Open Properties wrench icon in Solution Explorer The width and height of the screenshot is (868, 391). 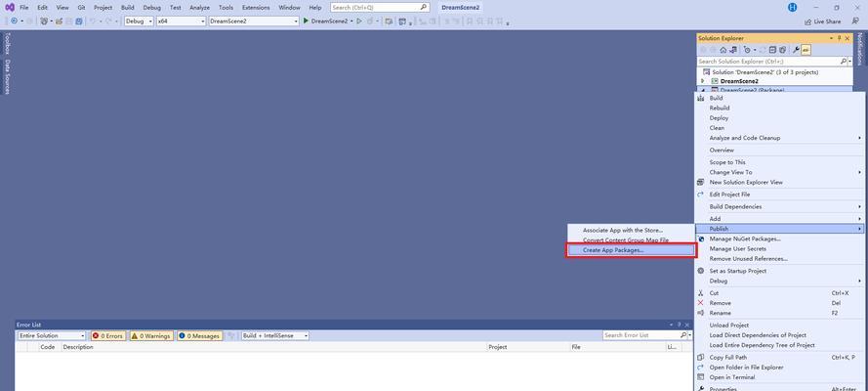pyautogui.click(x=796, y=50)
